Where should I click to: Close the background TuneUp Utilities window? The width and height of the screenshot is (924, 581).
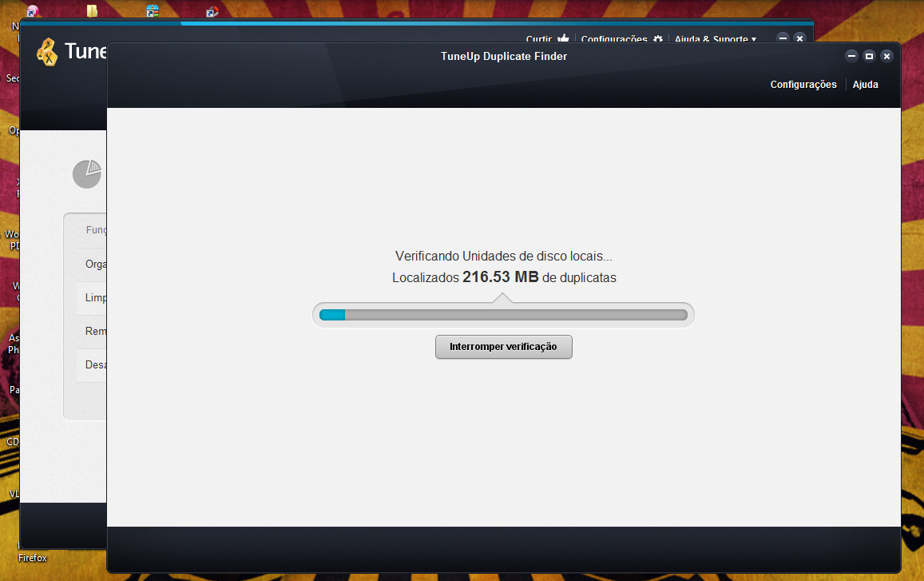tap(799, 38)
